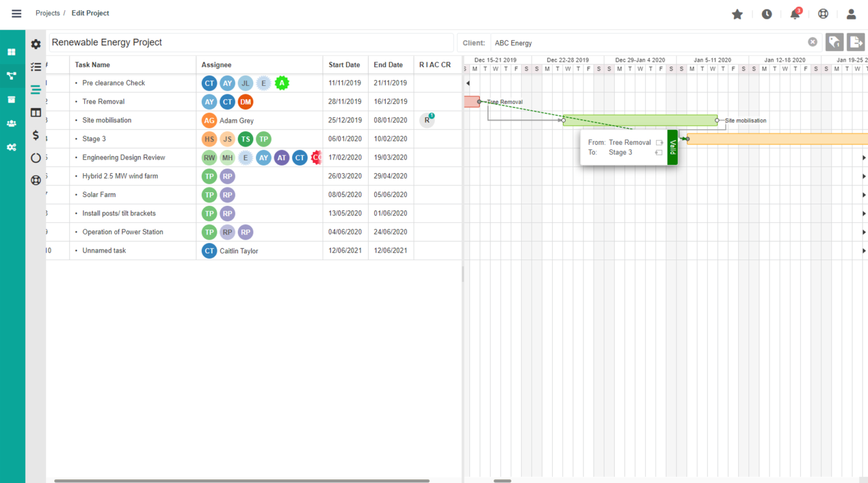Open the Dashboard from the teal sidebar
868x483 pixels.
[11, 51]
